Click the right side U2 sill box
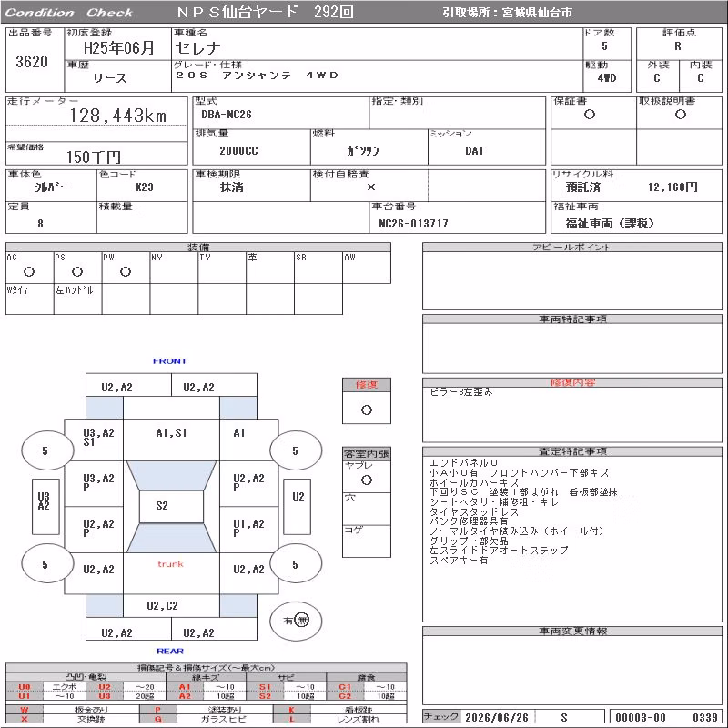Screen dimensions: 728x728 pyautogui.click(x=297, y=506)
